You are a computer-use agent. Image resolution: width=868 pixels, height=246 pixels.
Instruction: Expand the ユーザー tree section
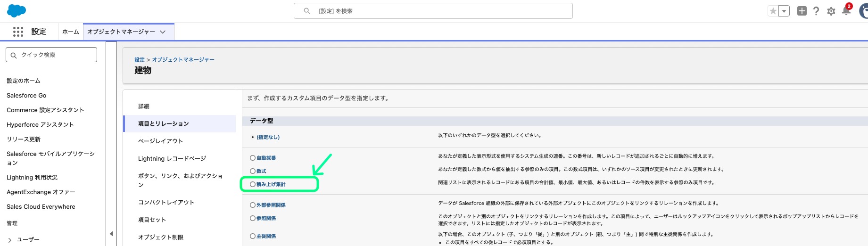coord(10,240)
